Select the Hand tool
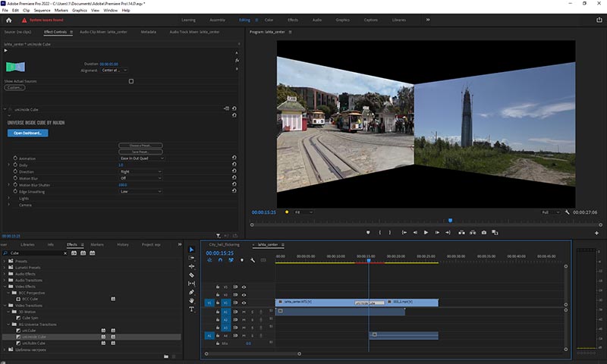The width and height of the screenshot is (607, 364). (x=192, y=300)
